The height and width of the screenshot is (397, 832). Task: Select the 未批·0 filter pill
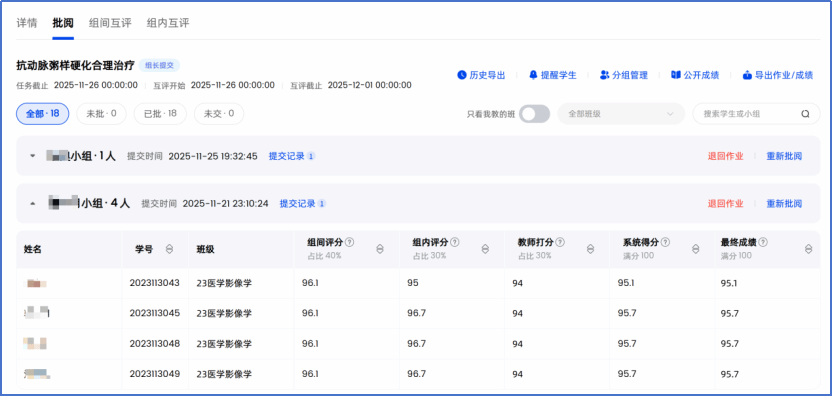click(101, 114)
